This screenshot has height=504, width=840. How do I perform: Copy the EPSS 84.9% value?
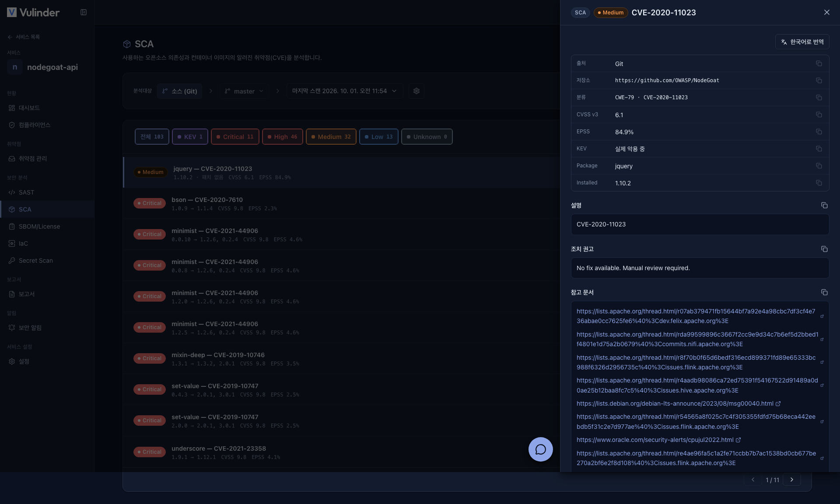[x=819, y=132]
